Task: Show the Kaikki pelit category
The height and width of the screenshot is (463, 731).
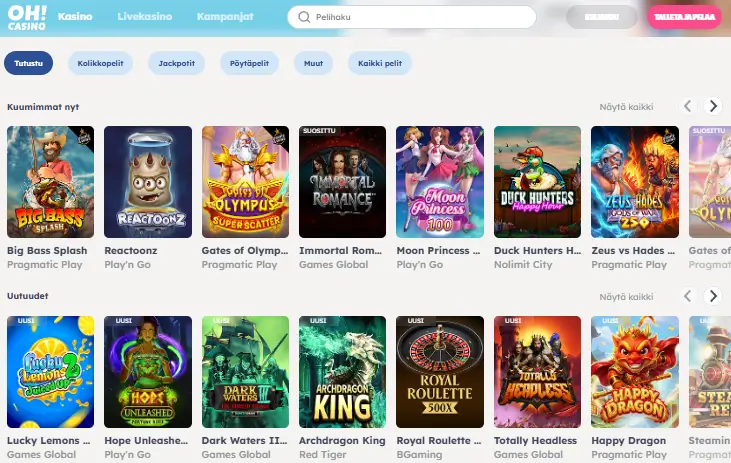Action: 380,63
